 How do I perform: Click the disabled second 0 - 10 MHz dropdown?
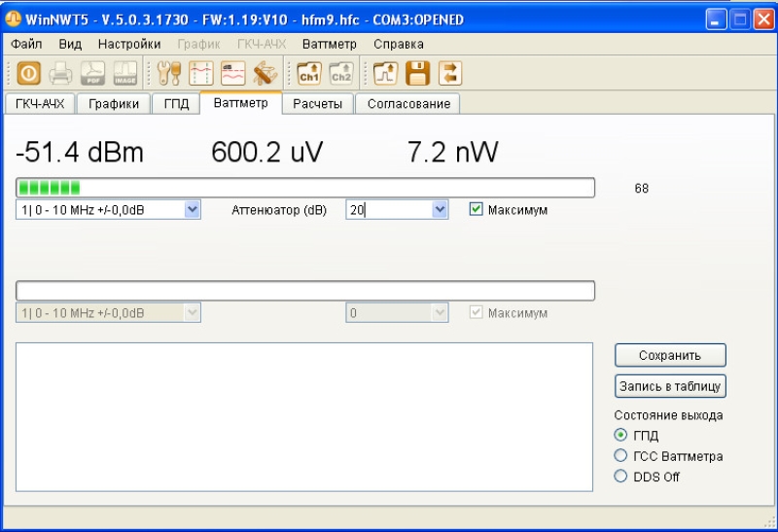click(x=108, y=312)
